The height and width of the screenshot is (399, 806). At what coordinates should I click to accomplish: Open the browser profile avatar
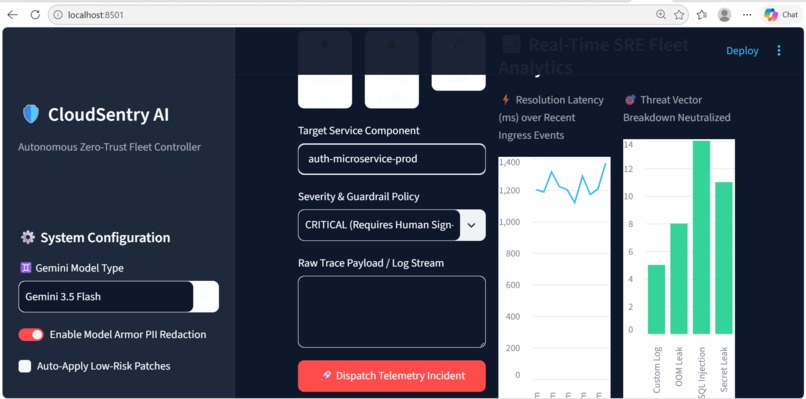(724, 15)
